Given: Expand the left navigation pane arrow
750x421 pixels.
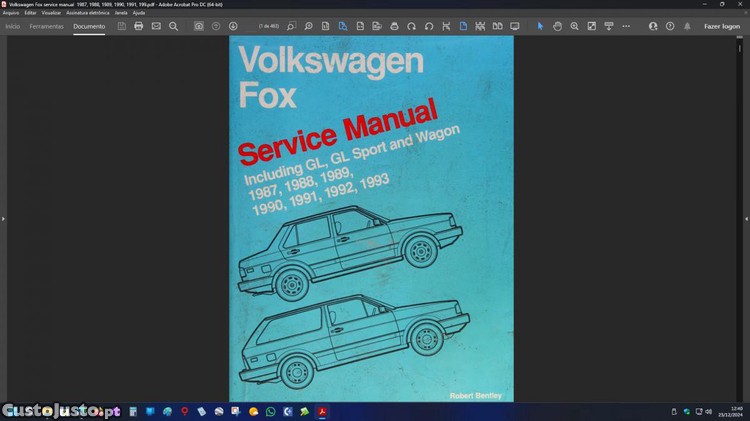Looking at the screenshot, I should pos(3,218).
